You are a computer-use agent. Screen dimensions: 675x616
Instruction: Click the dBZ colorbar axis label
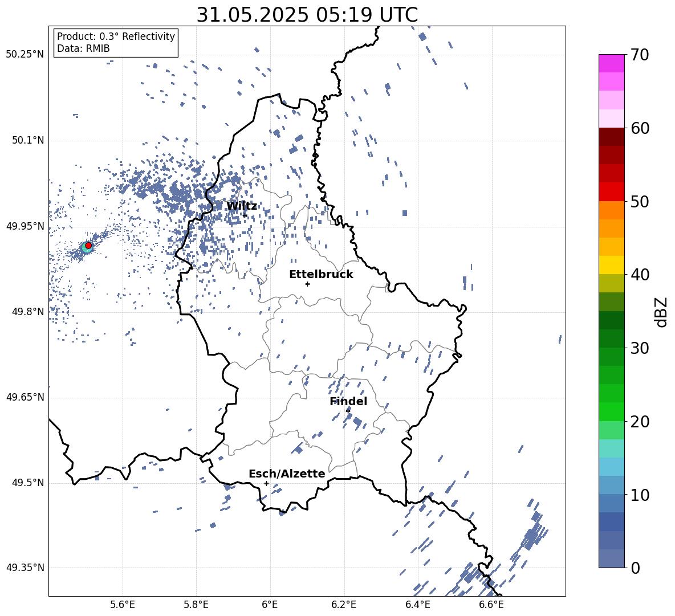click(x=661, y=312)
